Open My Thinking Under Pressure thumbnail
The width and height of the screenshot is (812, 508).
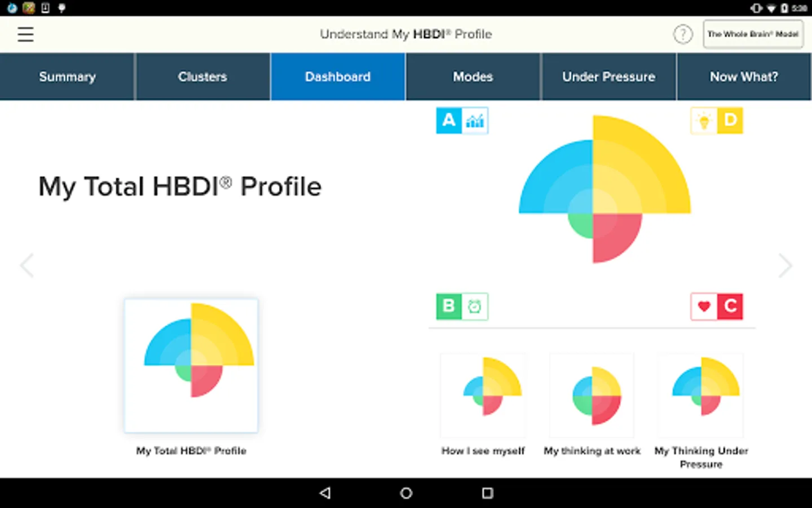point(701,395)
